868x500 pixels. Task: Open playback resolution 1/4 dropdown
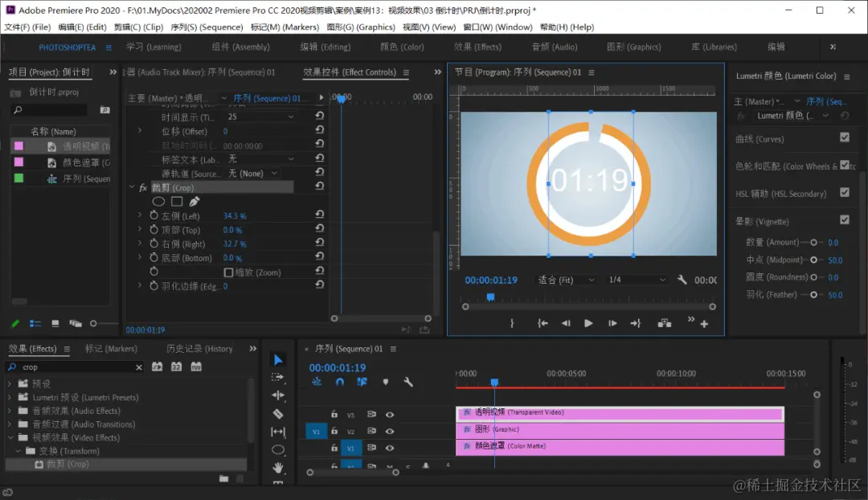637,280
